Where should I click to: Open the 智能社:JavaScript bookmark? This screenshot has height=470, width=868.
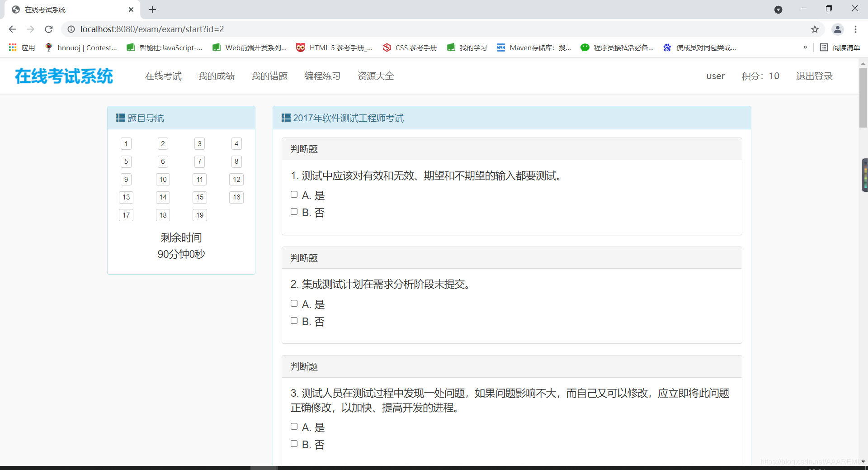pyautogui.click(x=164, y=47)
